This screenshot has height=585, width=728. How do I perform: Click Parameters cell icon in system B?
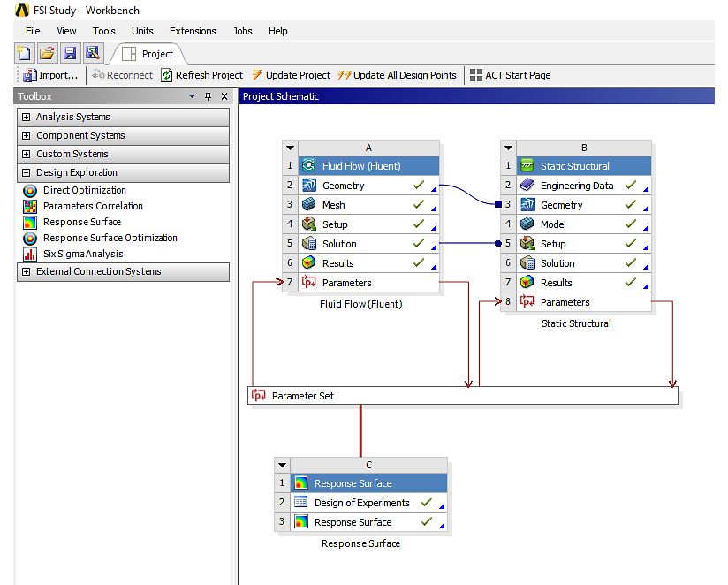(x=527, y=302)
